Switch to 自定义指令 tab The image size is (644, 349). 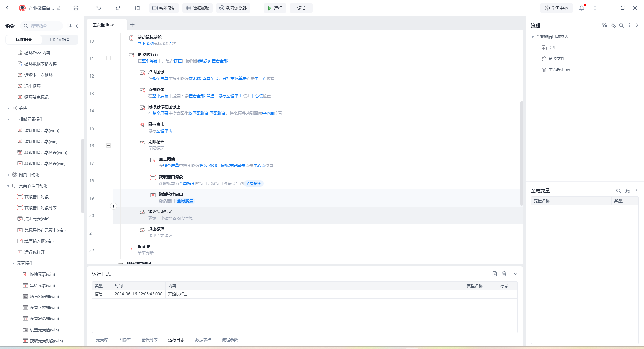tap(60, 40)
